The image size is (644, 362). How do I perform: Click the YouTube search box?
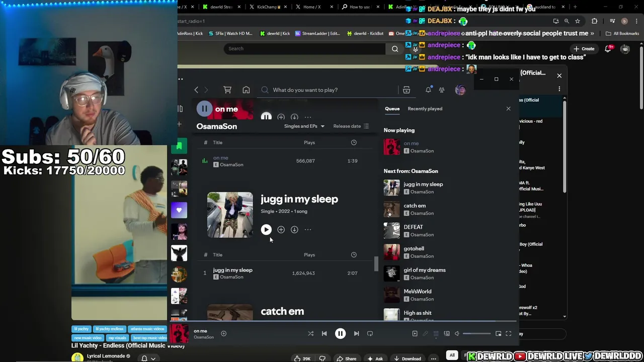pyautogui.click(x=305, y=49)
